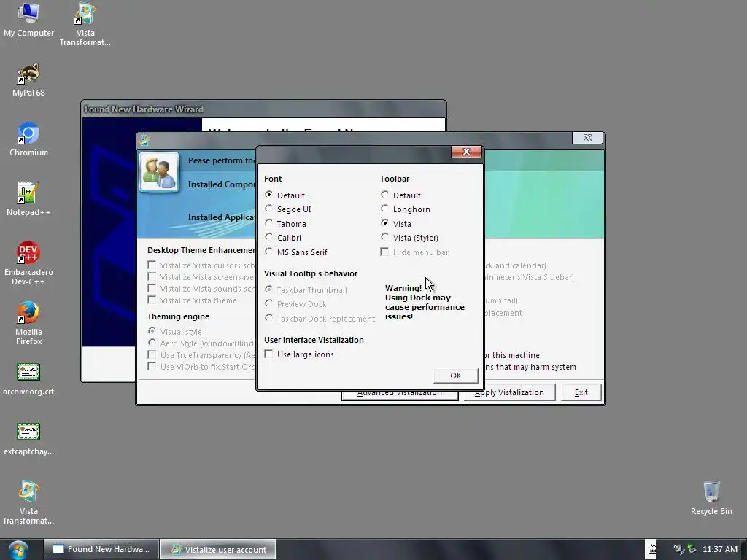747x560 pixels.
Task: Select Taskbar Thumbnail tooltip behavior
Action: tap(306, 290)
